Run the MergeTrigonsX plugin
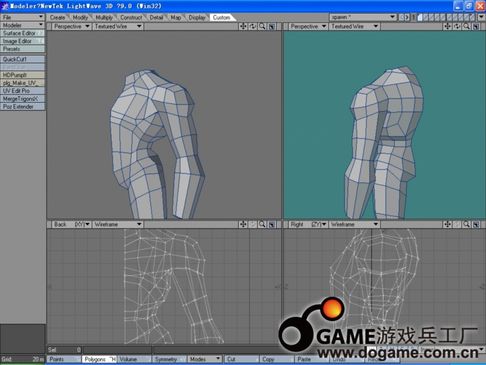 23,99
